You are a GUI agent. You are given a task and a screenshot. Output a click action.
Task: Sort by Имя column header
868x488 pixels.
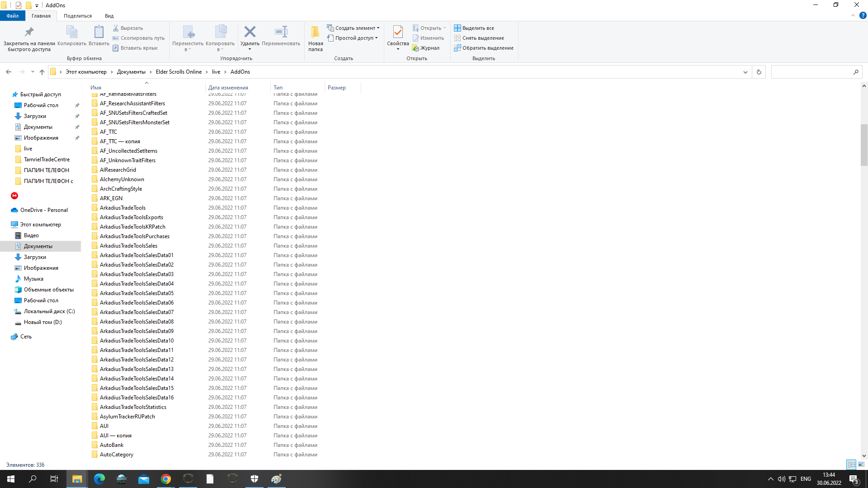pos(146,88)
